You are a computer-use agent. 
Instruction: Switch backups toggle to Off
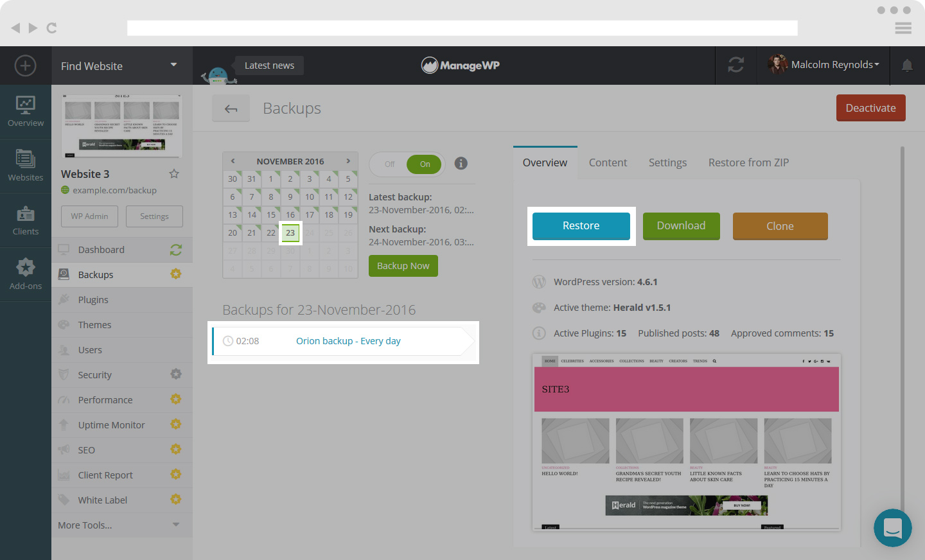click(x=389, y=164)
